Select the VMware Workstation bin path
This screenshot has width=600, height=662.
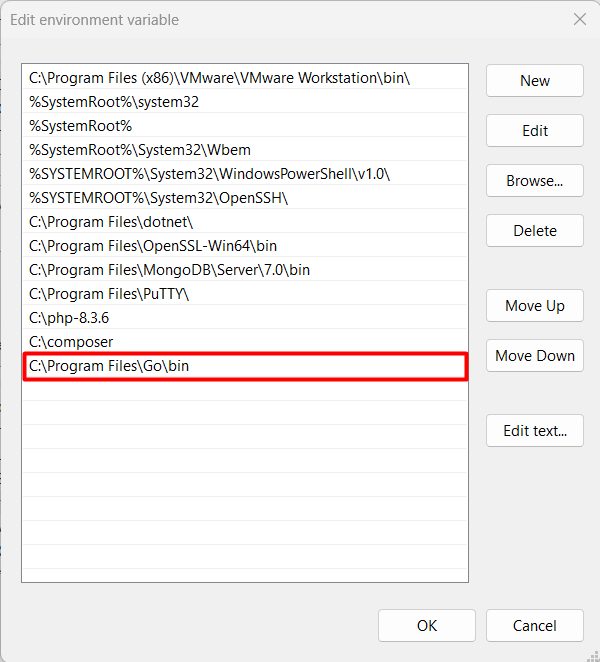pyautogui.click(x=245, y=78)
